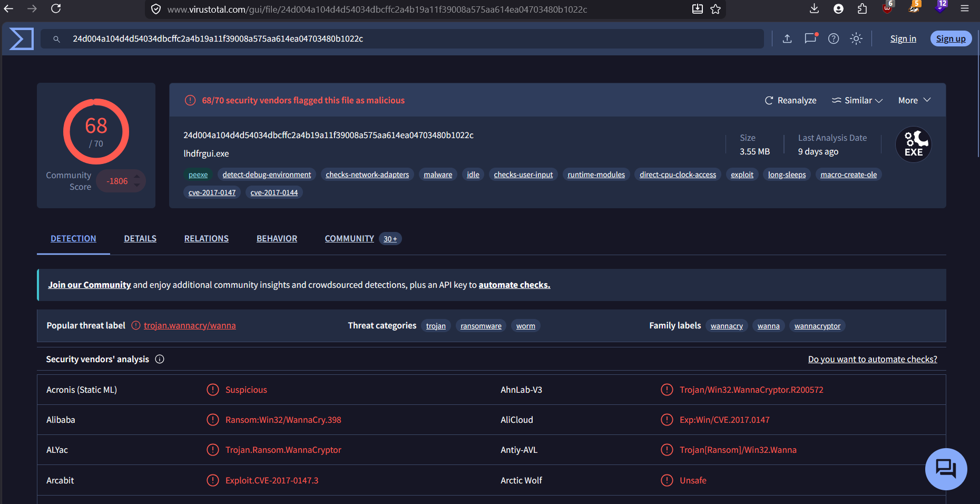
Task: Click the Sign in link
Action: click(903, 38)
